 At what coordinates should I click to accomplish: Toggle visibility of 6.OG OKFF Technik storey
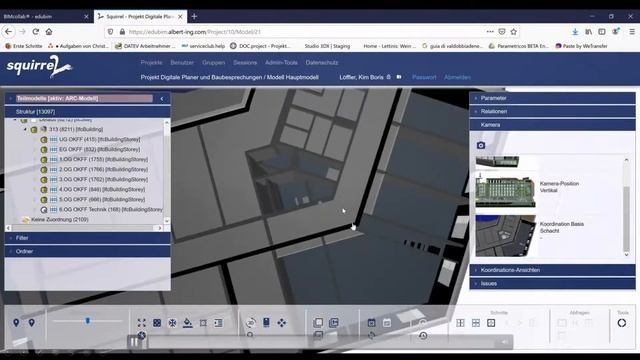point(44,209)
